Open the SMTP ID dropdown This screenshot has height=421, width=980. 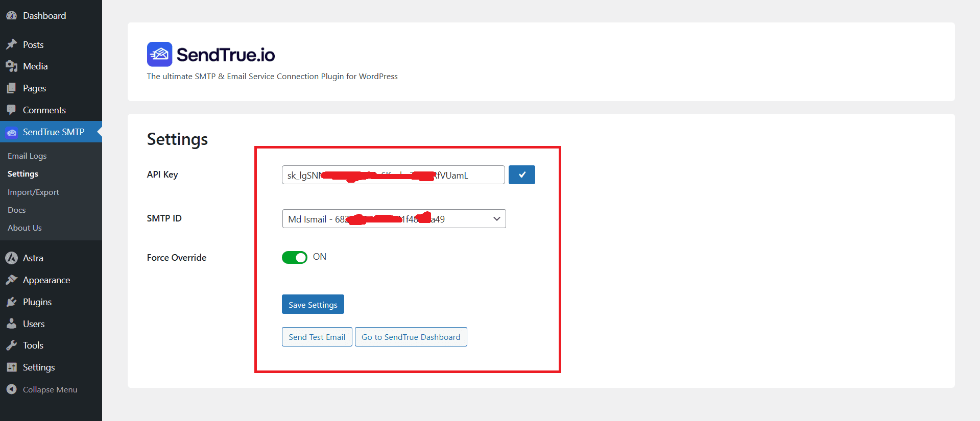394,219
